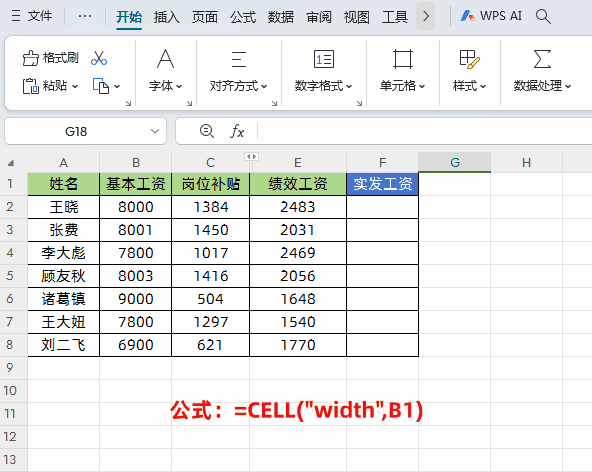The height and width of the screenshot is (472, 592).
Task: Select the cell with value 1384
Action: point(211,207)
